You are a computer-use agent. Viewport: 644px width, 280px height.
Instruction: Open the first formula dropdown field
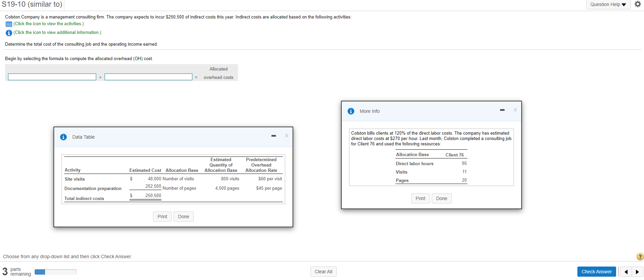[52, 77]
